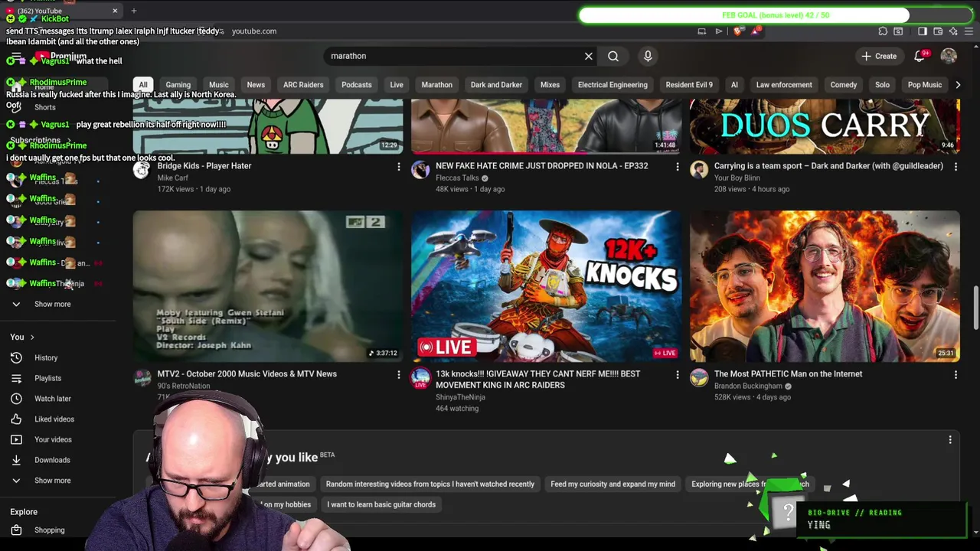
Task: Open options for MTV2 October 2000 video
Action: click(x=398, y=374)
